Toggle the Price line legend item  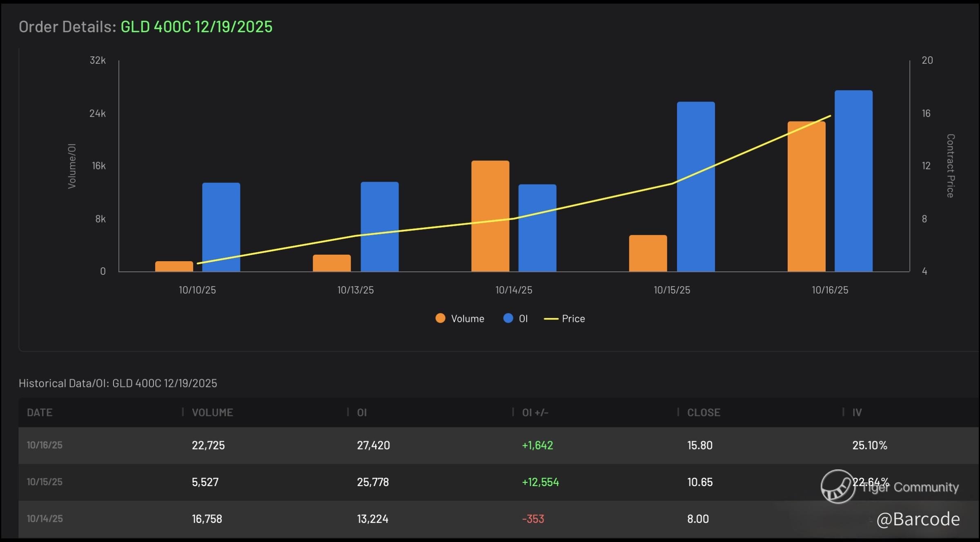(x=572, y=319)
